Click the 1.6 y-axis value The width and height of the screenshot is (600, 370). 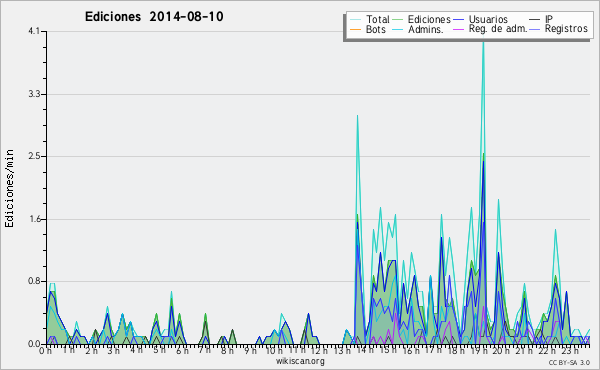pos(34,219)
